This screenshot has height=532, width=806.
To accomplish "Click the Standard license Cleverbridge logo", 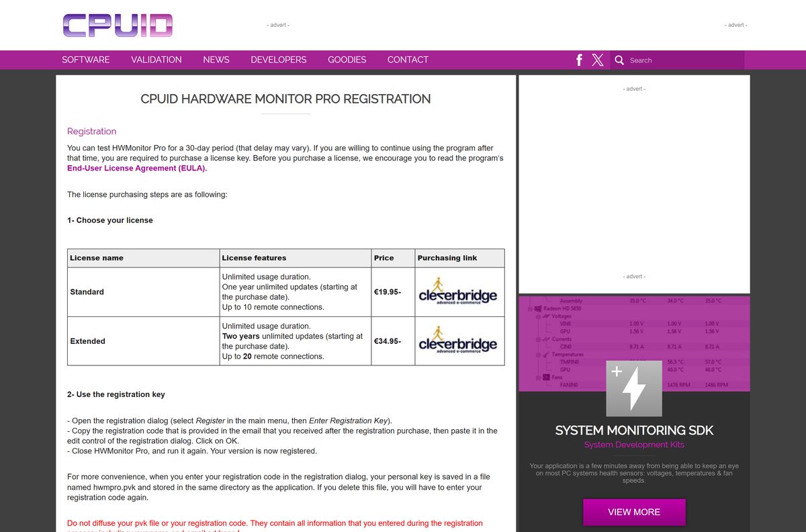I will (x=459, y=292).
